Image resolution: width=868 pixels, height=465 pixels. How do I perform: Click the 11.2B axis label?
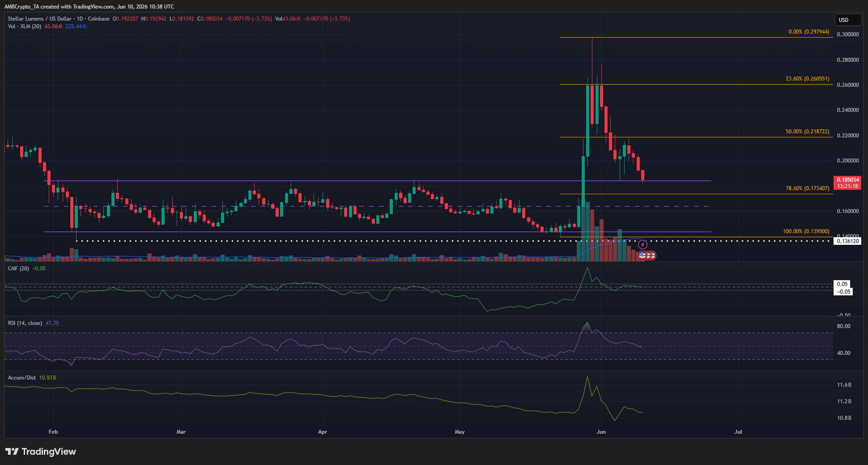pos(844,401)
